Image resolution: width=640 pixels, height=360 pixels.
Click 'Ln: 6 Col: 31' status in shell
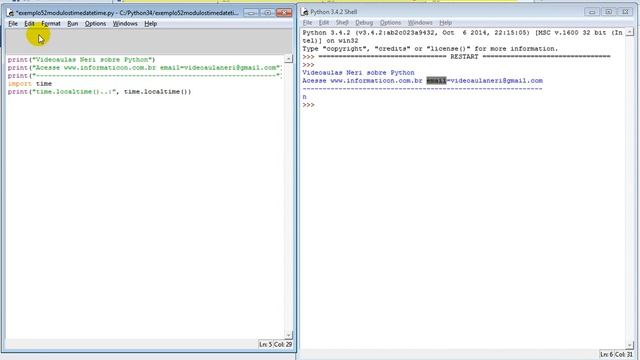(x=616, y=354)
